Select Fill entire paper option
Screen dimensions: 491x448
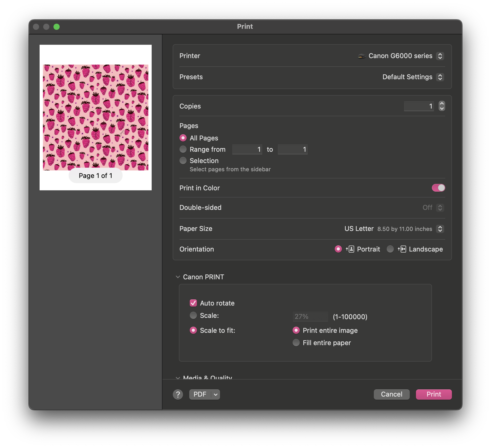pos(296,343)
